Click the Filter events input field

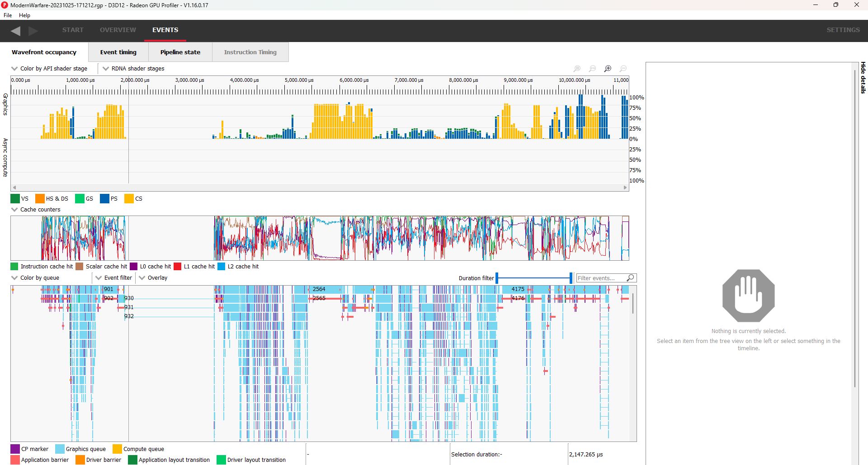pyautogui.click(x=601, y=278)
